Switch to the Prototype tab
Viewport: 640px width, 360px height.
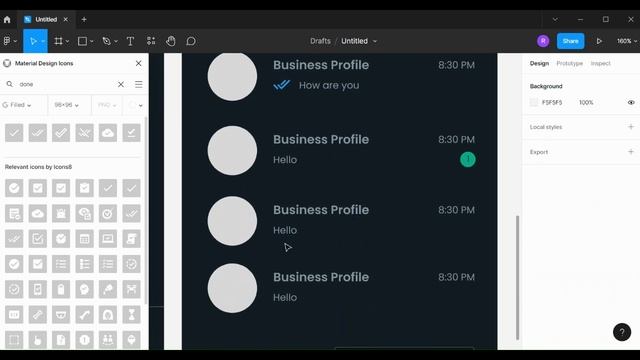(x=569, y=63)
